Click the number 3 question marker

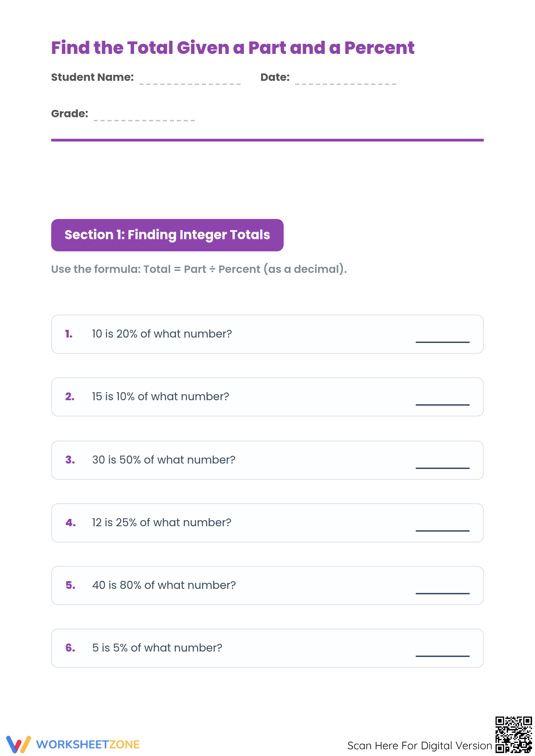click(70, 460)
